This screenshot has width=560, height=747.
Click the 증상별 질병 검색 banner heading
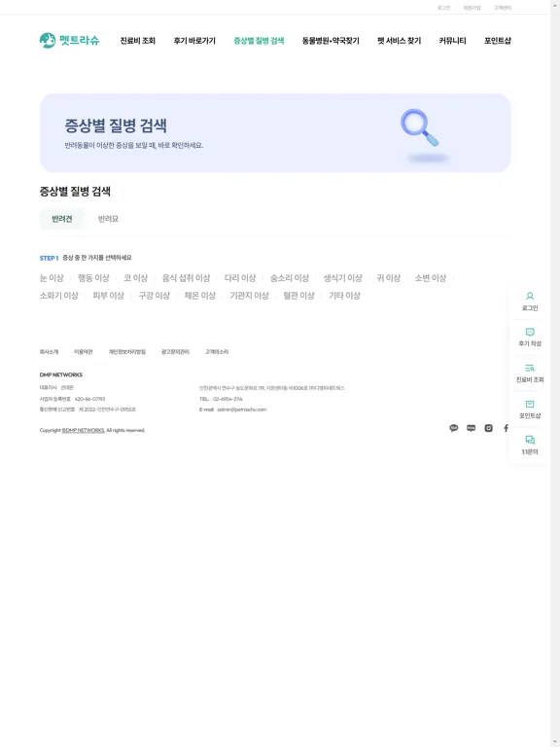pos(116,125)
